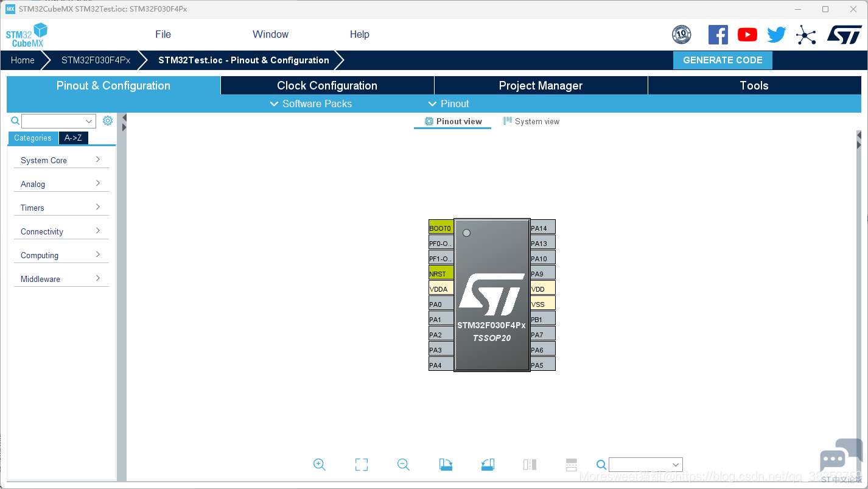The height and width of the screenshot is (489, 868).
Task: Zoom in on the pinout view
Action: (320, 465)
